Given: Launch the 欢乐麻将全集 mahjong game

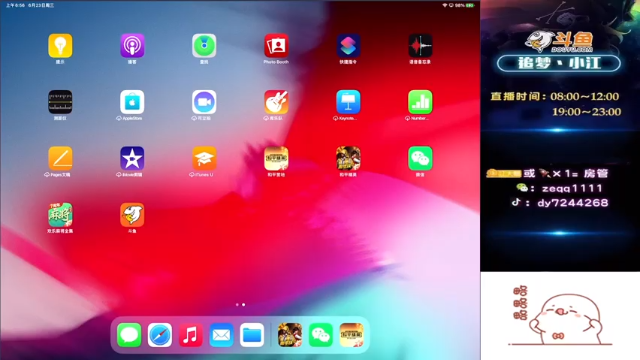Looking at the screenshot, I should coord(60,214).
